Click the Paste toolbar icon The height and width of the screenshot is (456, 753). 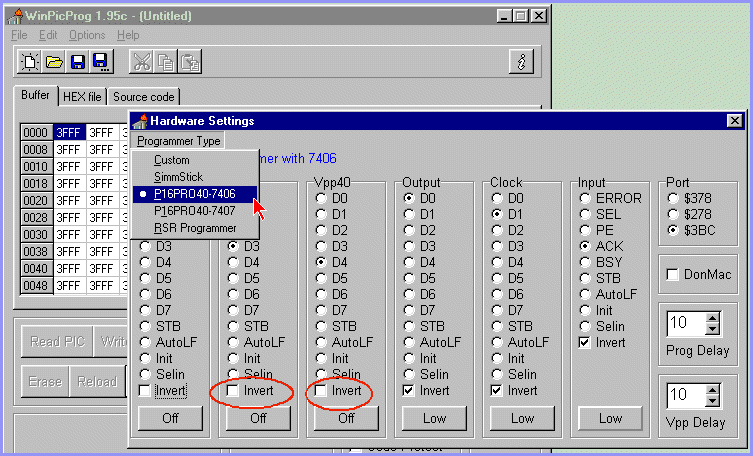tap(190, 62)
